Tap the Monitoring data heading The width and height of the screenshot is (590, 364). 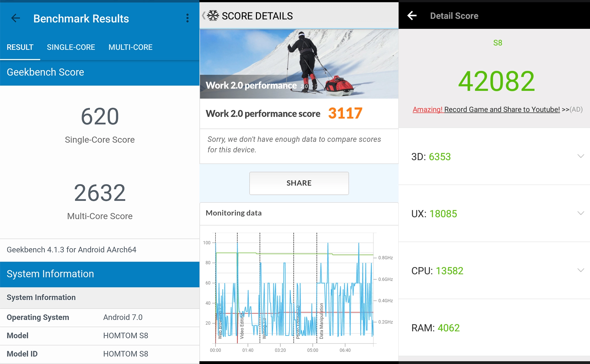click(x=234, y=213)
